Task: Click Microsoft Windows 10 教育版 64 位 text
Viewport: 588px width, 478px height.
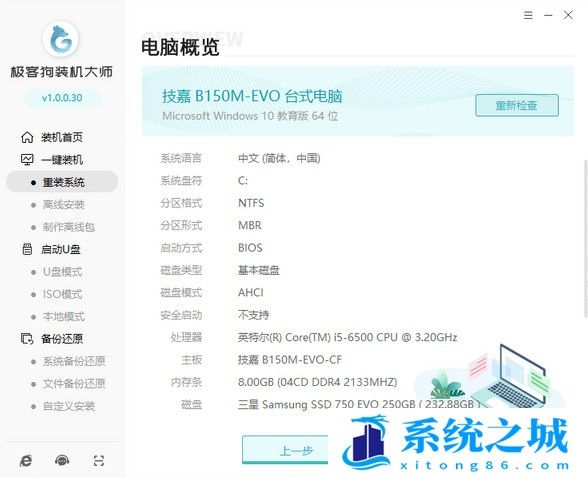Action: [x=250, y=116]
